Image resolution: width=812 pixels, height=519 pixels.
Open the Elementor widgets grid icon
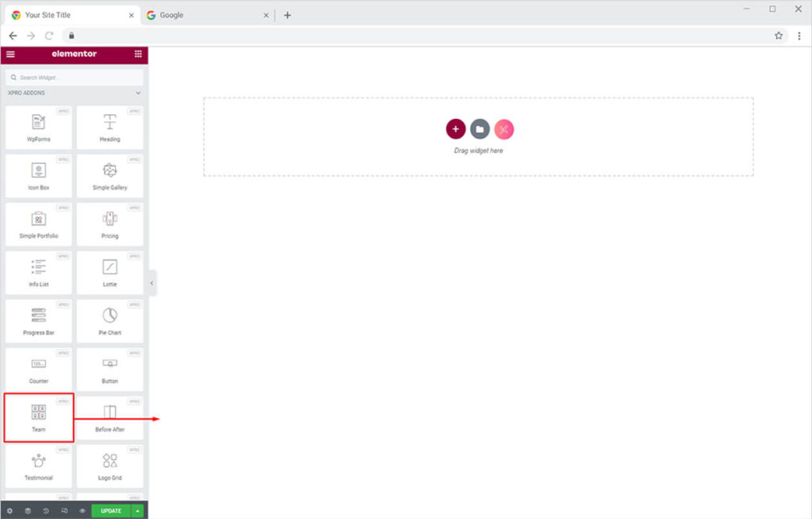pos(138,54)
